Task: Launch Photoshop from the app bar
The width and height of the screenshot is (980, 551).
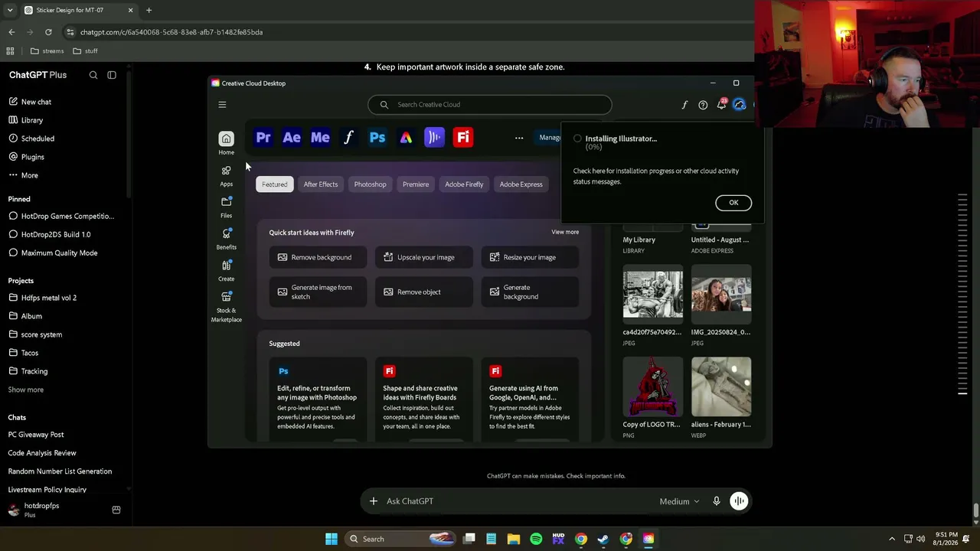Action: (x=377, y=138)
